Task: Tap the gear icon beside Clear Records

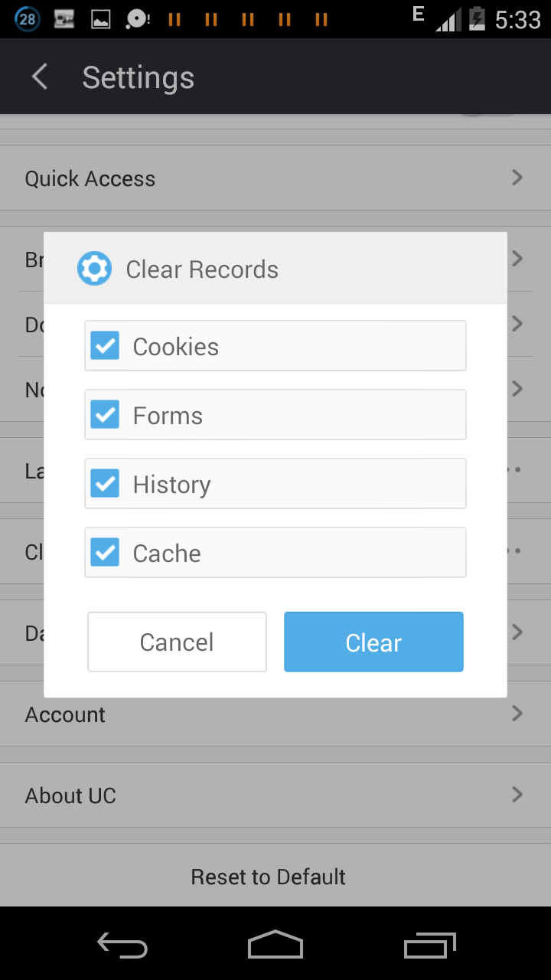Action: coord(94,269)
